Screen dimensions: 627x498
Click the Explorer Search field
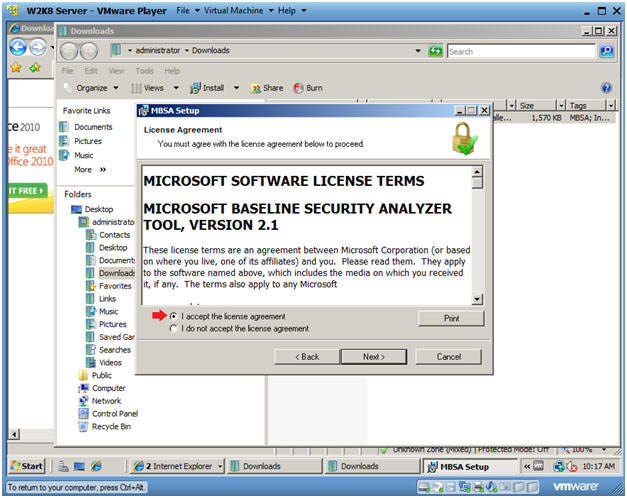tap(521, 52)
